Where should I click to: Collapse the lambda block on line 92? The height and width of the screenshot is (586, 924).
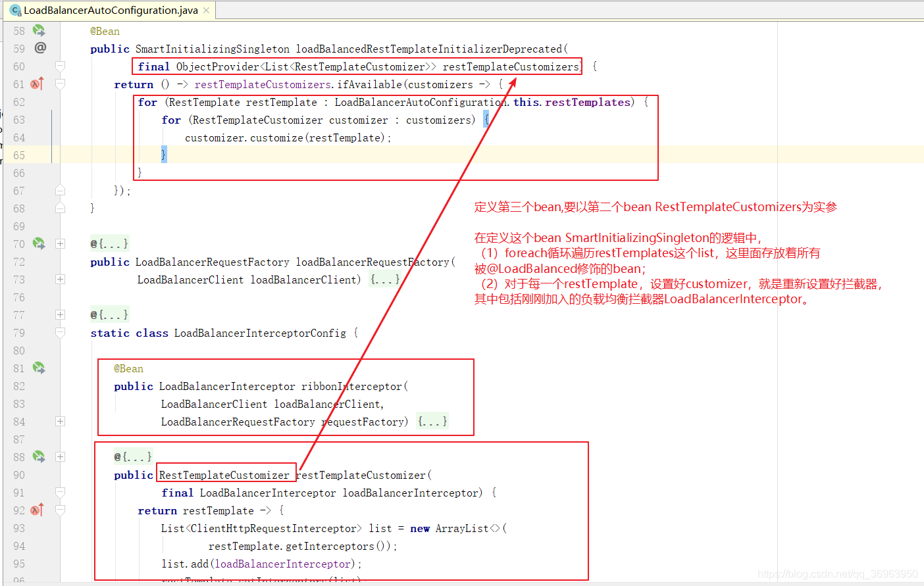click(x=60, y=510)
